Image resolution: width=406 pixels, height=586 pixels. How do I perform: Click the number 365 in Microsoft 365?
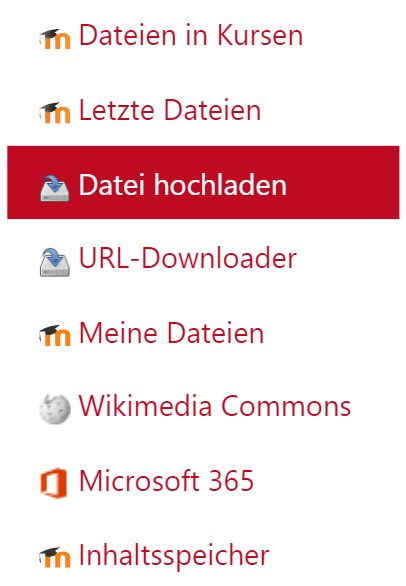231,480
